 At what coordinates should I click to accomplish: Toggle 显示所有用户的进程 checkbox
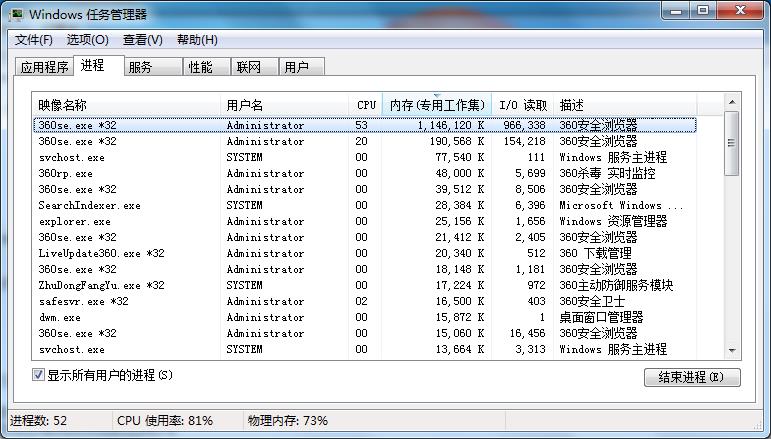[38, 375]
